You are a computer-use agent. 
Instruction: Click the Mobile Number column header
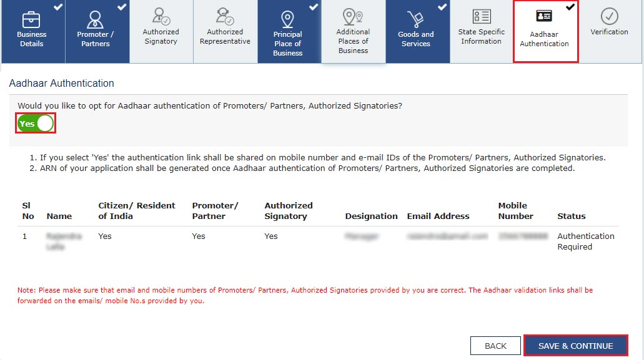click(x=515, y=211)
